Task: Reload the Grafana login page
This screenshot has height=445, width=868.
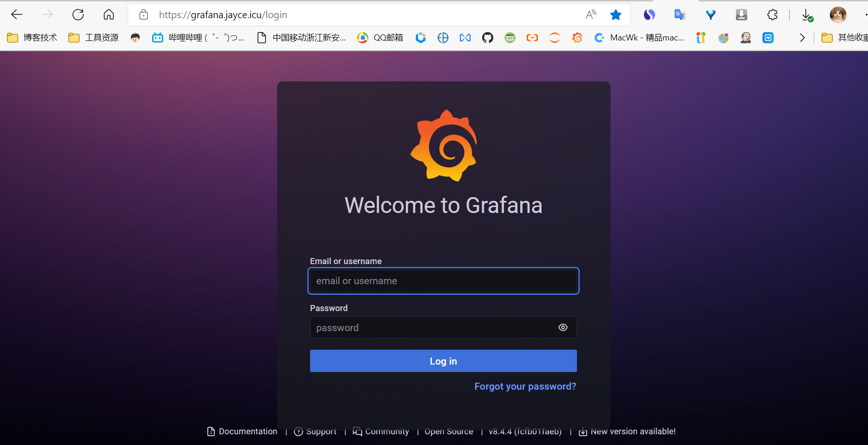Action: pos(78,14)
